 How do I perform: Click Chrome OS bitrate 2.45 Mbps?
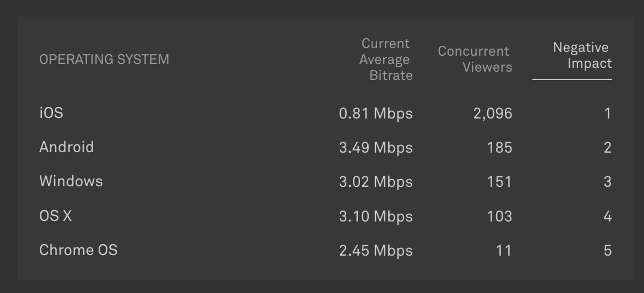pos(376,251)
